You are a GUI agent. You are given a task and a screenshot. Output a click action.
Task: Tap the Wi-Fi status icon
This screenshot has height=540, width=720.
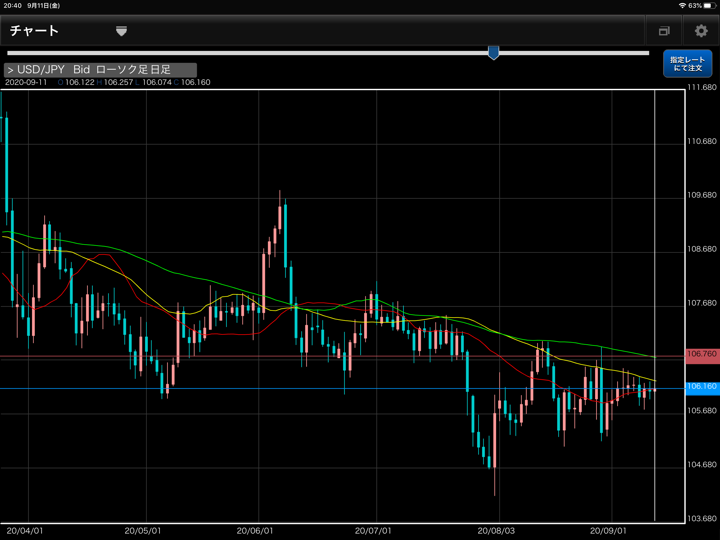[x=682, y=5]
